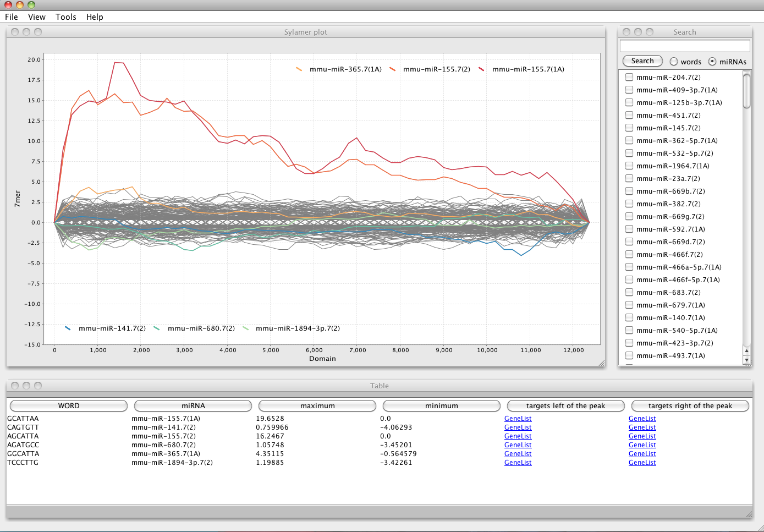Click the scroll up arrow in miRNA list

(x=746, y=350)
